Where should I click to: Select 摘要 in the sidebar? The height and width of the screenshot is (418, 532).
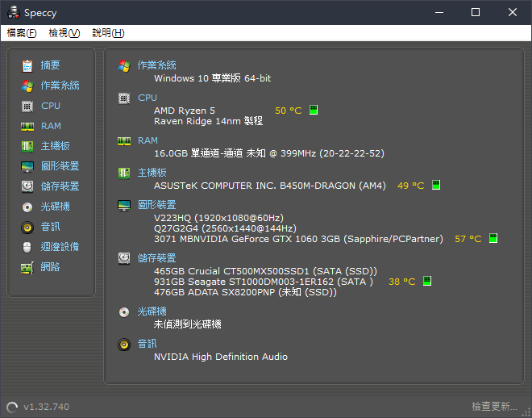pos(50,65)
